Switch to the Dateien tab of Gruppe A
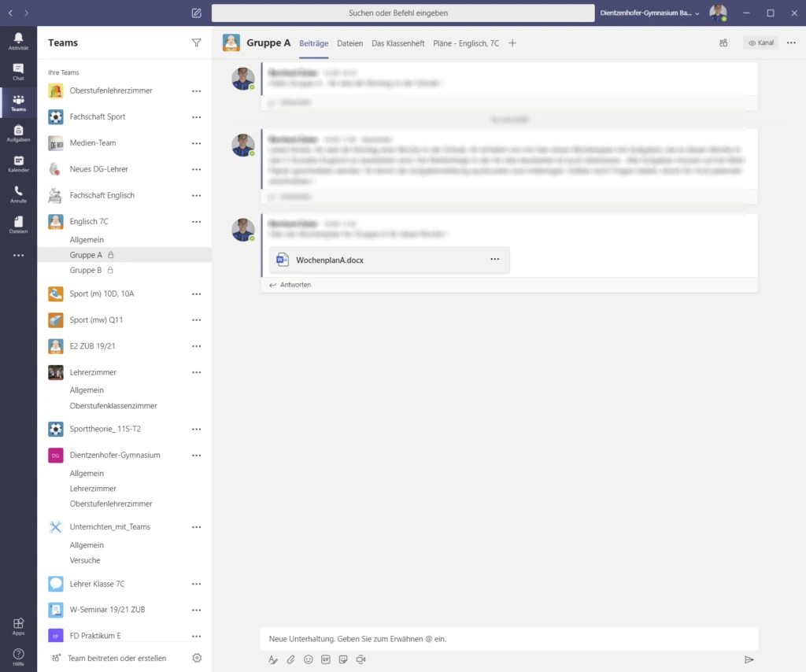The image size is (806, 672). [349, 43]
